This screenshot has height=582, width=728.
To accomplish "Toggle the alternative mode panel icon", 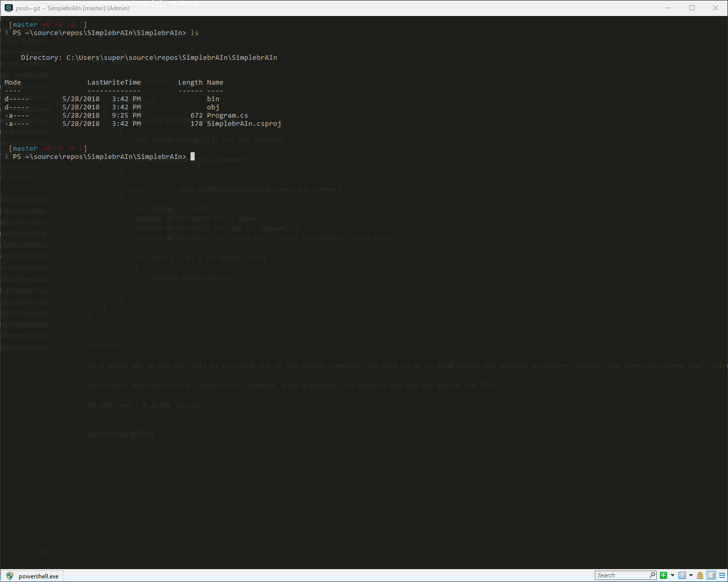I will pos(711,575).
